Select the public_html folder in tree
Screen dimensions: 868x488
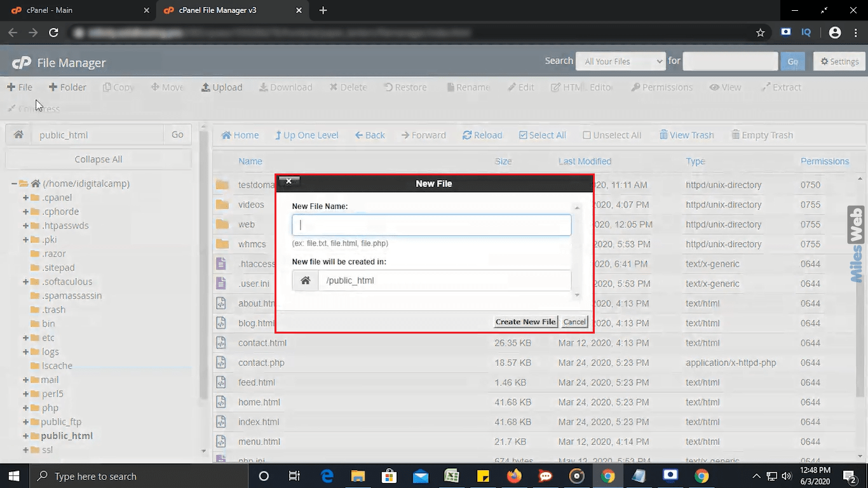point(67,435)
